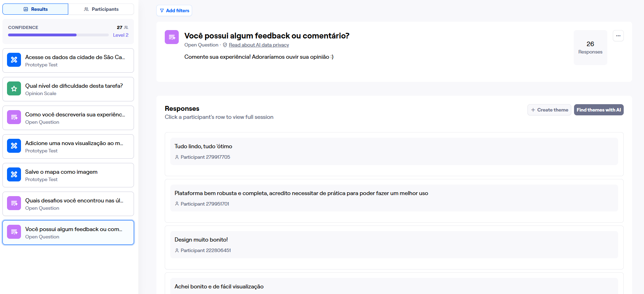Select the Results tab
The image size is (644, 294).
(35, 9)
